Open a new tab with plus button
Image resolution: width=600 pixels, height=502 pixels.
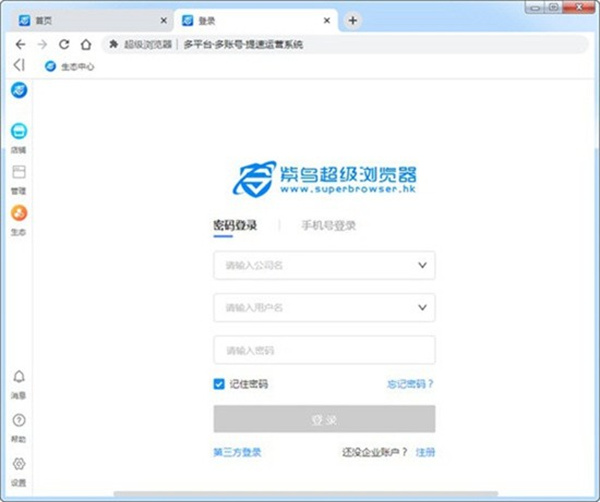click(353, 21)
